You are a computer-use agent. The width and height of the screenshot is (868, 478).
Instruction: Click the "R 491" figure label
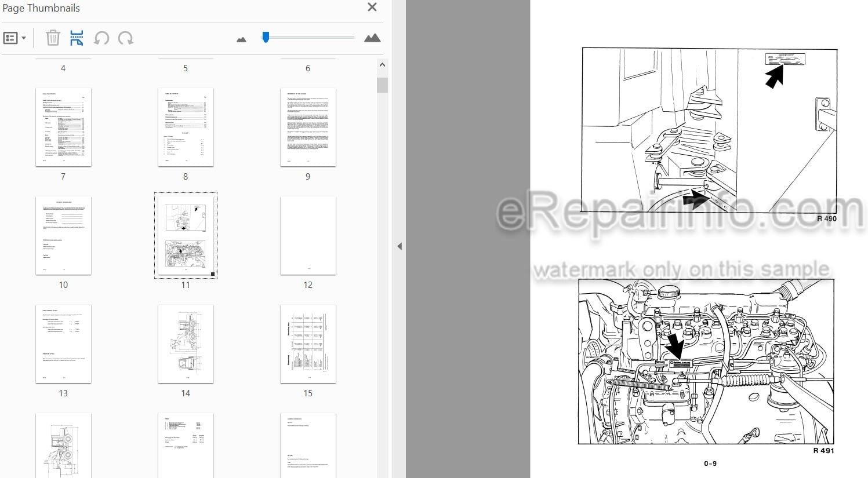tap(823, 450)
